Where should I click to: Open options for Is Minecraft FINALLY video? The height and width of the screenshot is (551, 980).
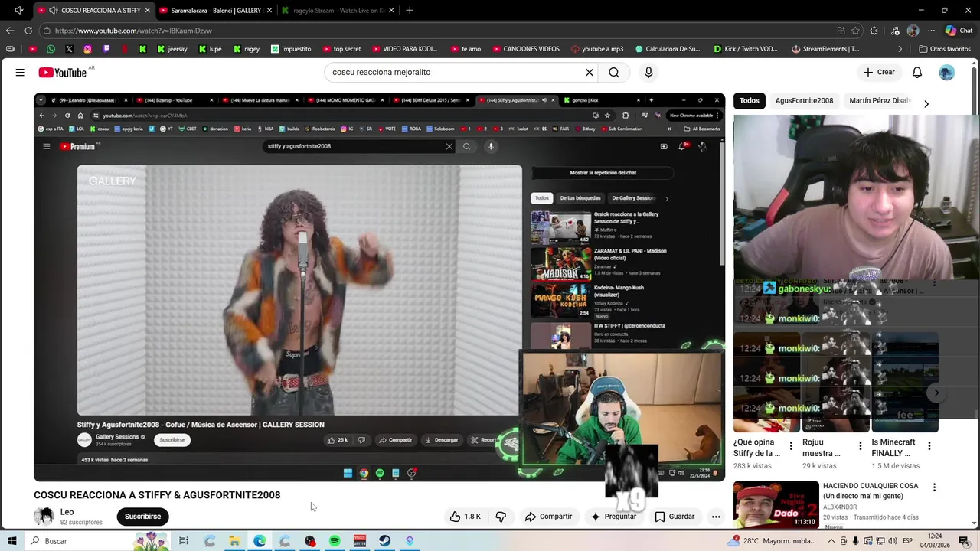[929, 446]
